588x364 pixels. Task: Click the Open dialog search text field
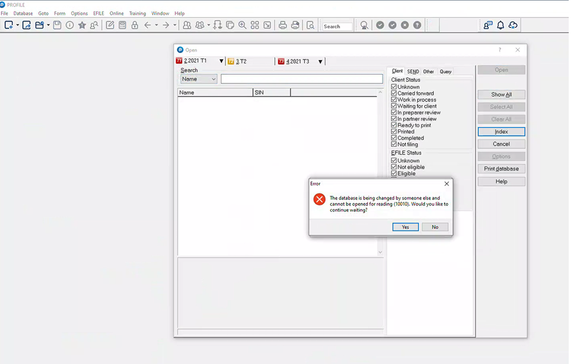coord(302,79)
